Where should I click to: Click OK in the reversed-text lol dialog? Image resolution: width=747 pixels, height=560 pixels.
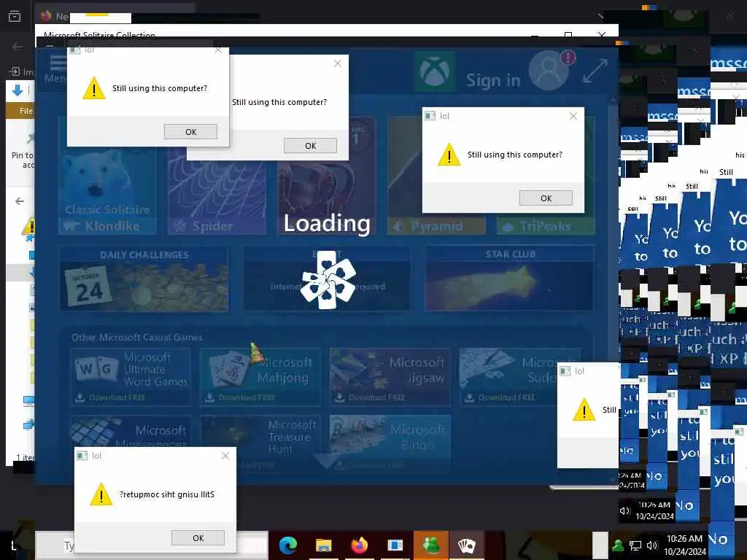[x=198, y=537]
